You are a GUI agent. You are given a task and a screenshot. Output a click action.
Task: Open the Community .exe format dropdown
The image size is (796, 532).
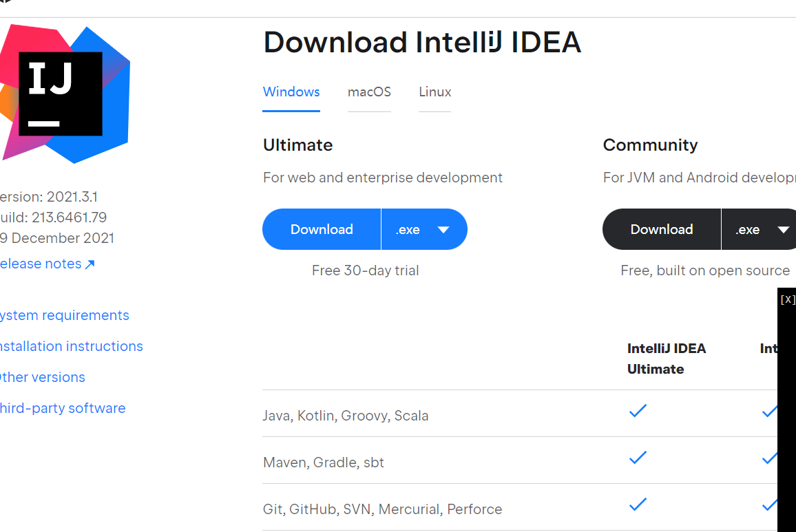point(760,229)
